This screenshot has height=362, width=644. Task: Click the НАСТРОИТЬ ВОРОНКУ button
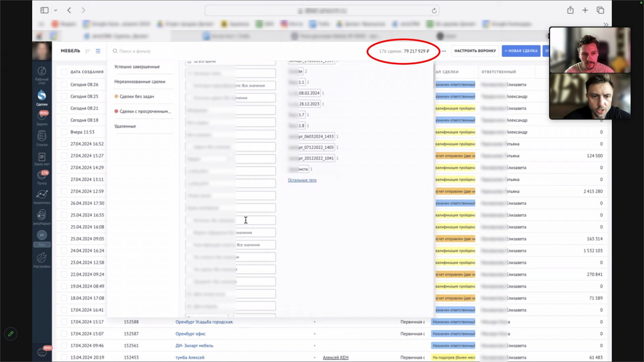475,51
